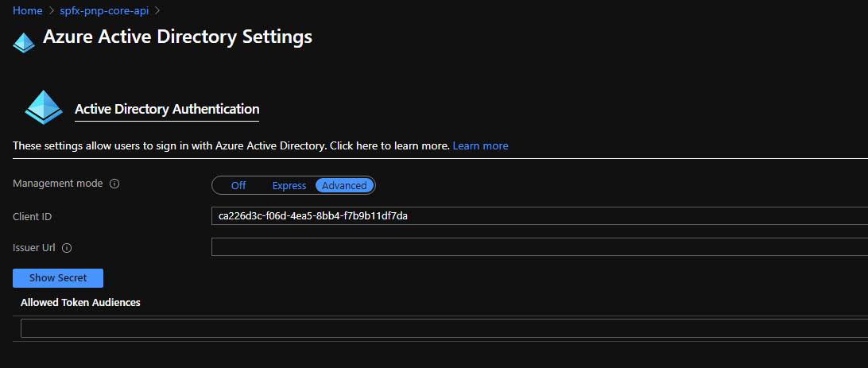This screenshot has height=368, width=868.
Task: Click the Allowed Token Audiences entry field
Action: click(x=444, y=328)
